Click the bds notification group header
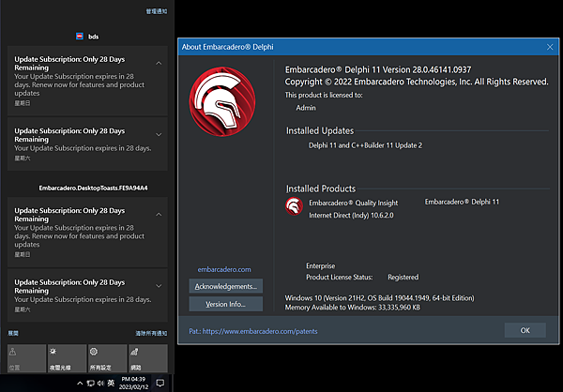This screenshot has width=563, height=392. (x=87, y=37)
